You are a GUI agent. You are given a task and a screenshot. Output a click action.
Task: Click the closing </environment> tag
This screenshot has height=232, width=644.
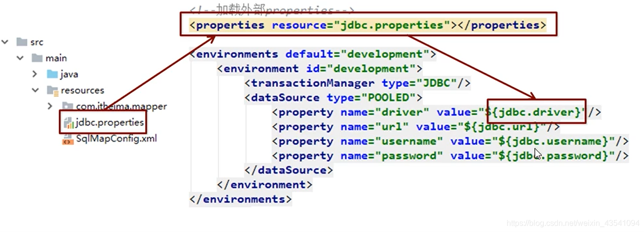(x=265, y=185)
